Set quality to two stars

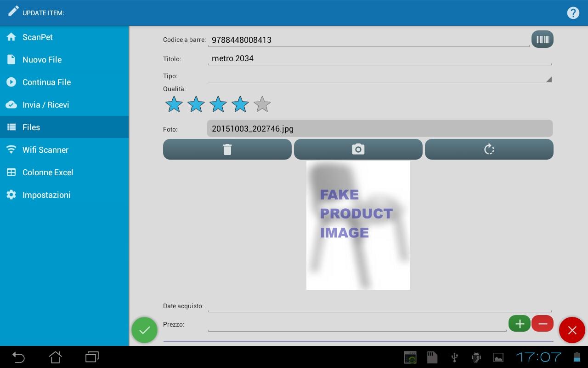196,104
